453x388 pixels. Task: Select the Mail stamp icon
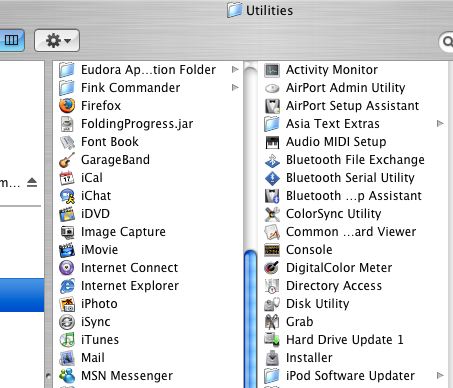[x=67, y=358]
